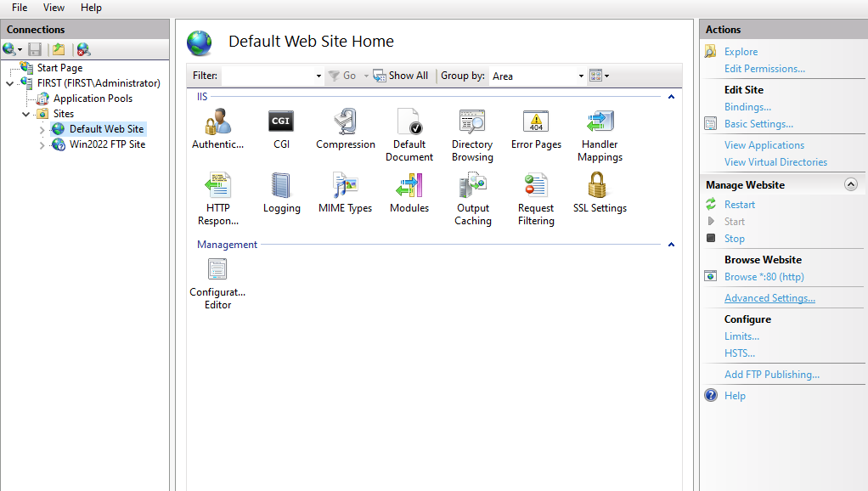Screen dimensions: 868x491
Task: Click Show All button
Action: (x=401, y=76)
